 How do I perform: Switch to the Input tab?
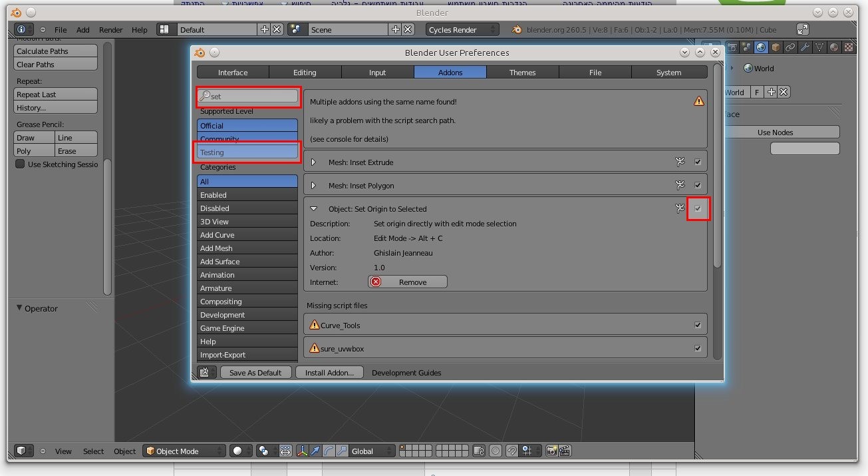377,73
